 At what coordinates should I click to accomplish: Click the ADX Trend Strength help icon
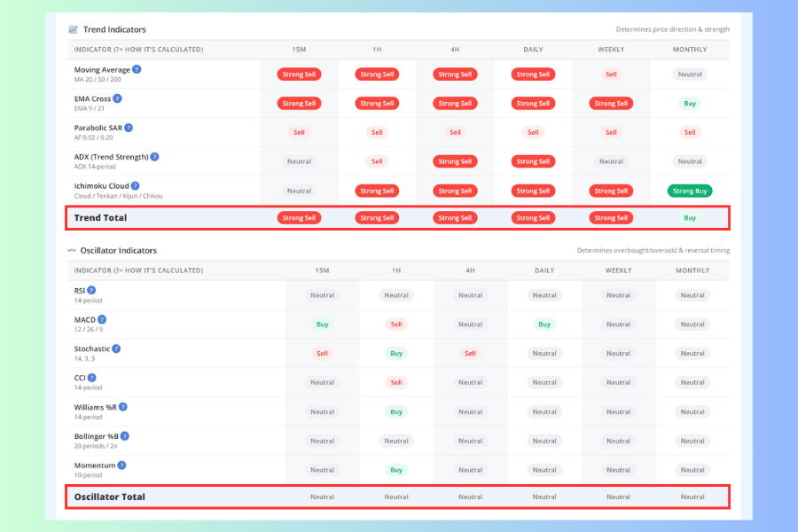tap(154, 156)
